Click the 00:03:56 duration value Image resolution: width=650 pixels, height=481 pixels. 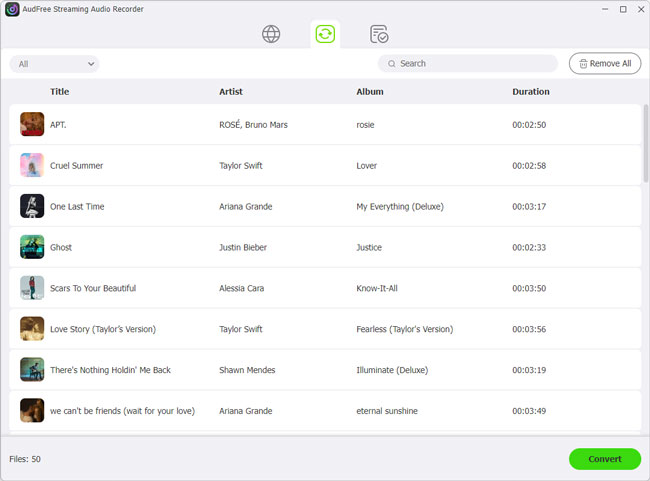(529, 329)
